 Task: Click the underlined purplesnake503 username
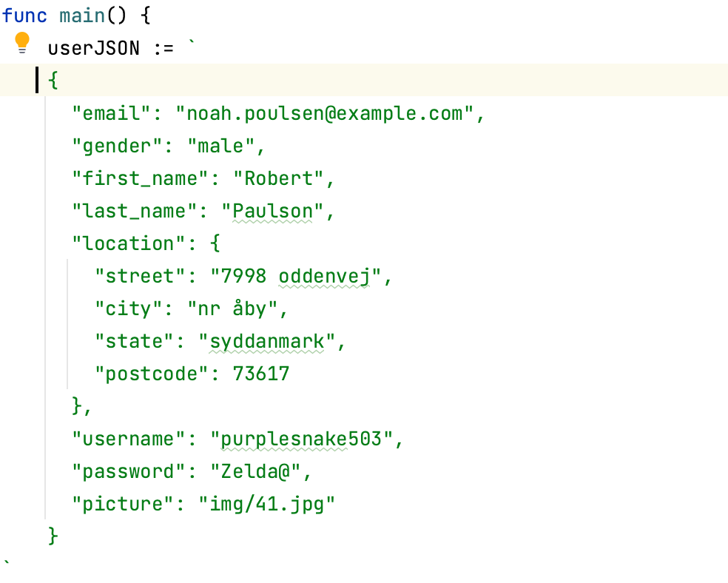pyautogui.click(x=306, y=439)
